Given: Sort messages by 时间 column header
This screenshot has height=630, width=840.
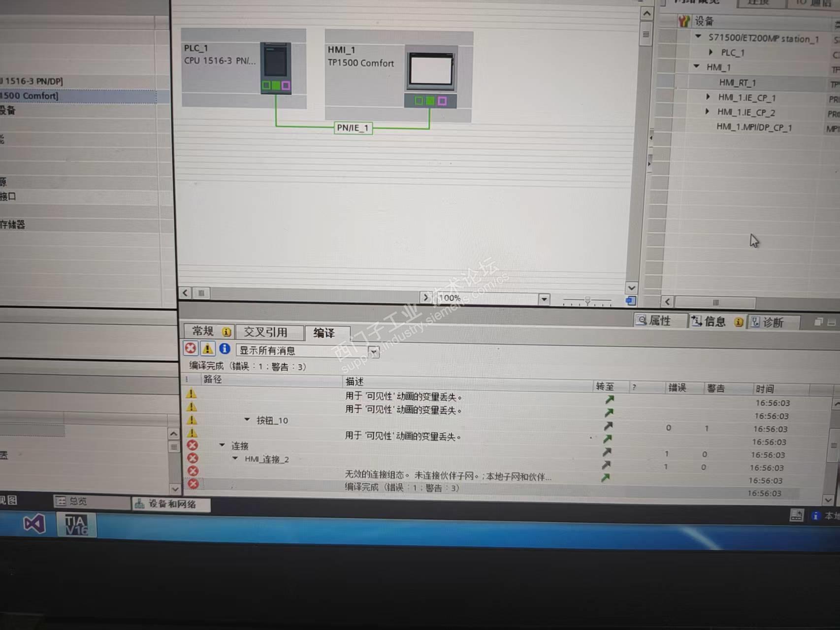Looking at the screenshot, I should click(x=782, y=389).
